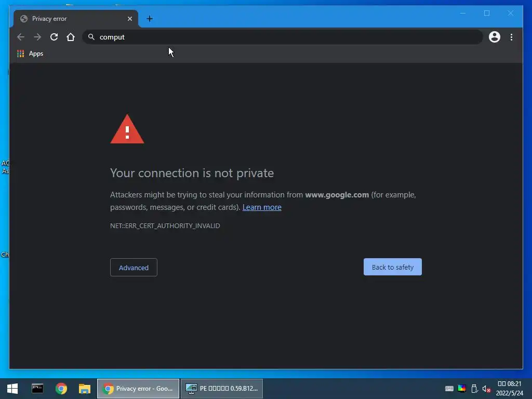Open the home page via house icon
Image resolution: width=532 pixels, height=399 pixels.
(71, 37)
